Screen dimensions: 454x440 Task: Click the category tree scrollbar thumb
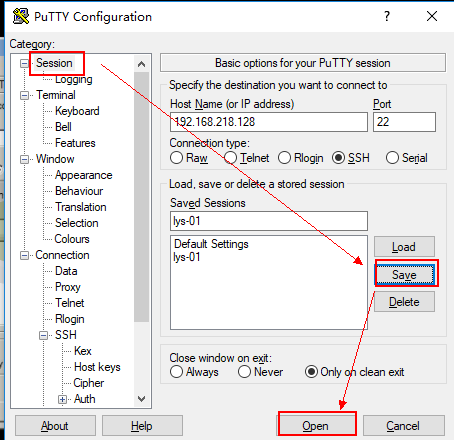(x=141, y=197)
